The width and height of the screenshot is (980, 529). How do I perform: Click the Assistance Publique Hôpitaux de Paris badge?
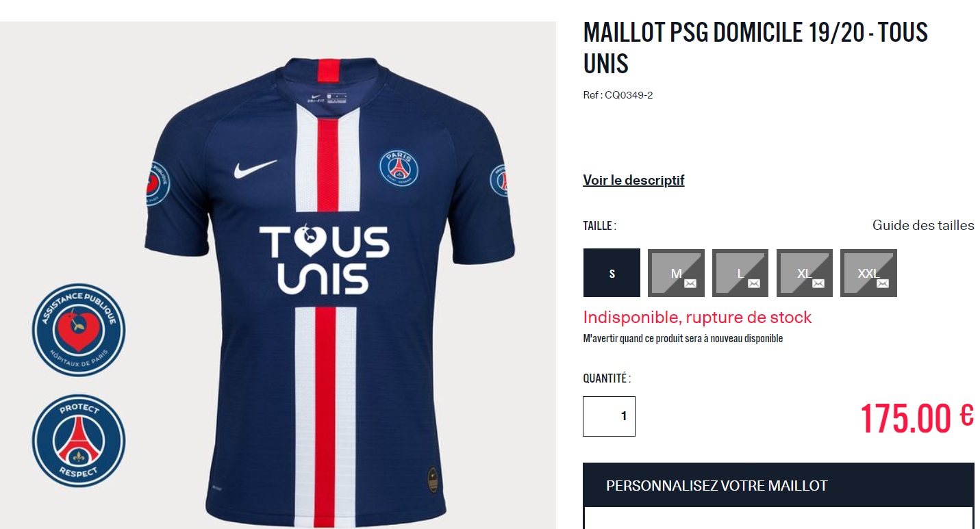[x=79, y=330]
